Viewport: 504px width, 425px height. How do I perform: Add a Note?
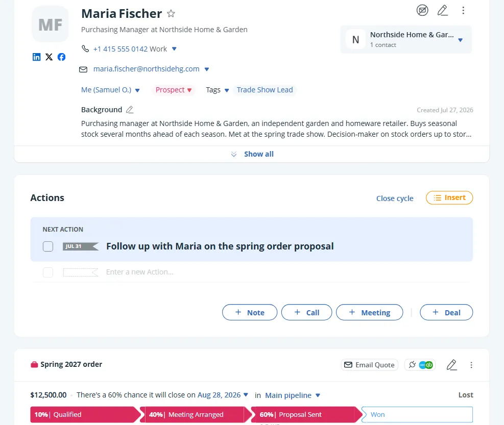[250, 312]
